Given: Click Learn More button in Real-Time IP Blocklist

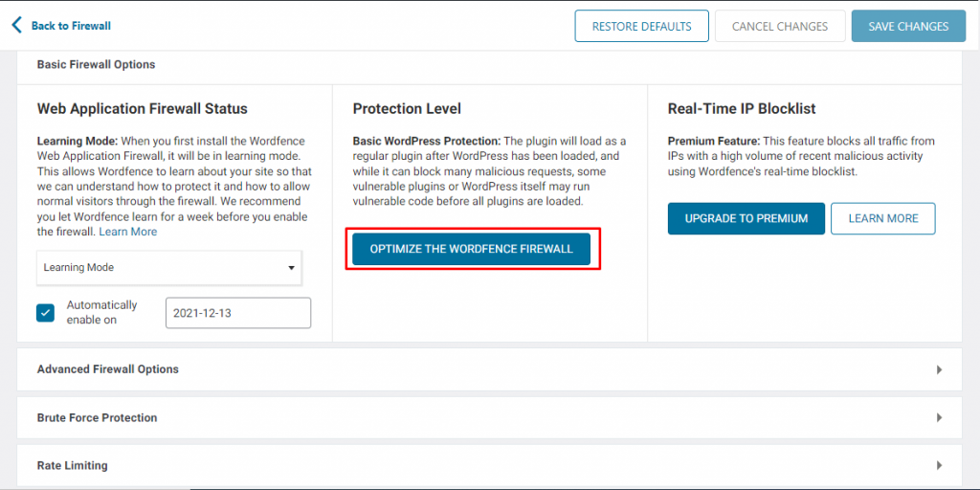Looking at the screenshot, I should point(882,218).
